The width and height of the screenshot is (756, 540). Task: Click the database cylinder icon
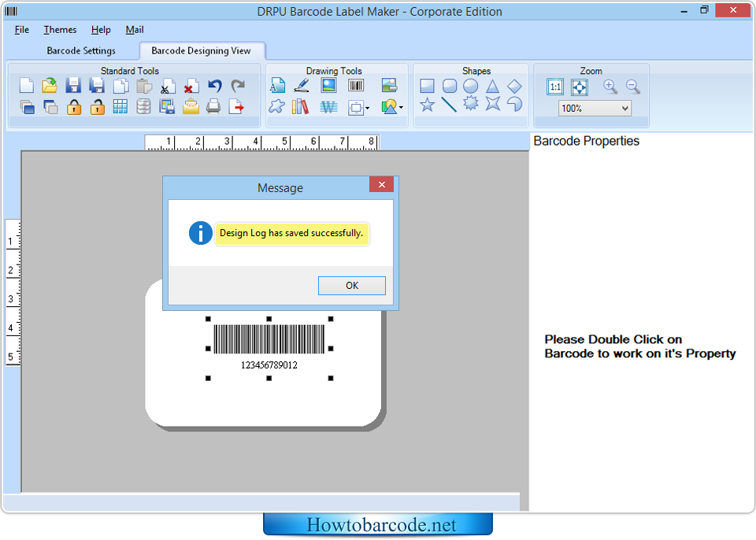tap(143, 106)
